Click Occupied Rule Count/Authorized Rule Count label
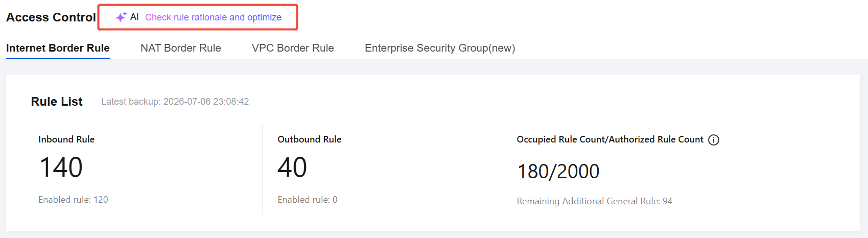 tap(610, 139)
